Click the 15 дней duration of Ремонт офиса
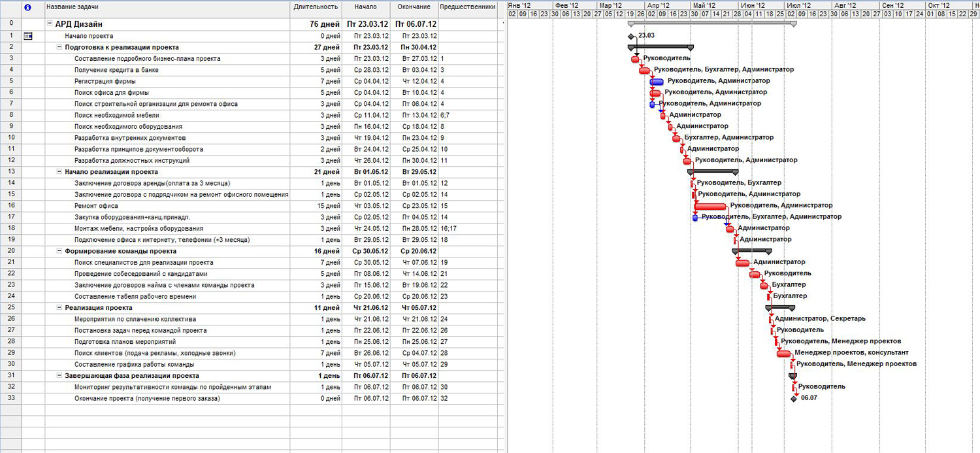The width and height of the screenshot is (980, 453). [x=316, y=206]
